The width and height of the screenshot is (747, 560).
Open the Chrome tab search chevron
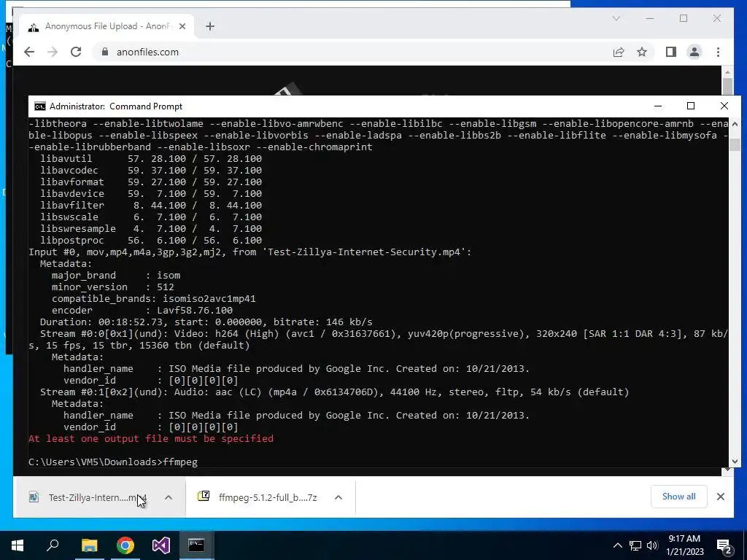coord(616,18)
